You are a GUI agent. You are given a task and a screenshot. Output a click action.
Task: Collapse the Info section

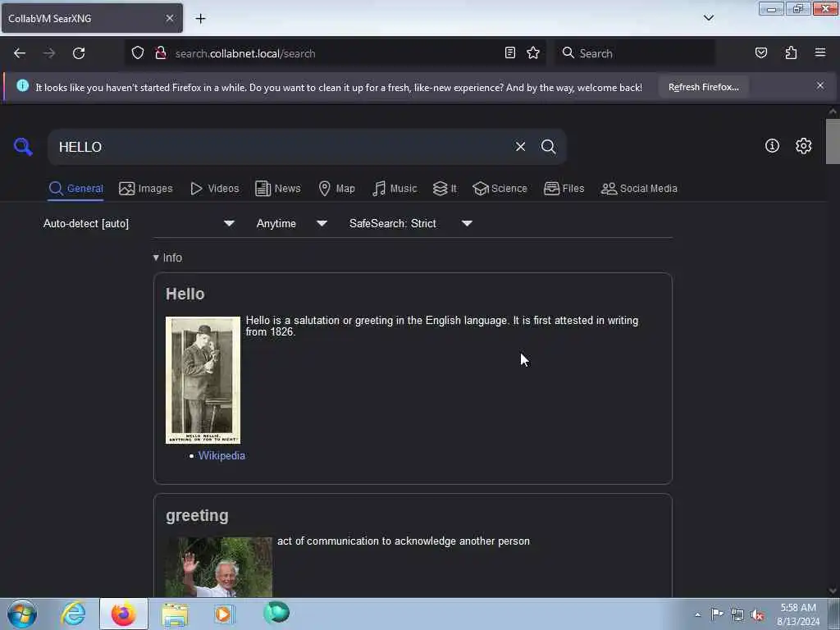pyautogui.click(x=167, y=258)
